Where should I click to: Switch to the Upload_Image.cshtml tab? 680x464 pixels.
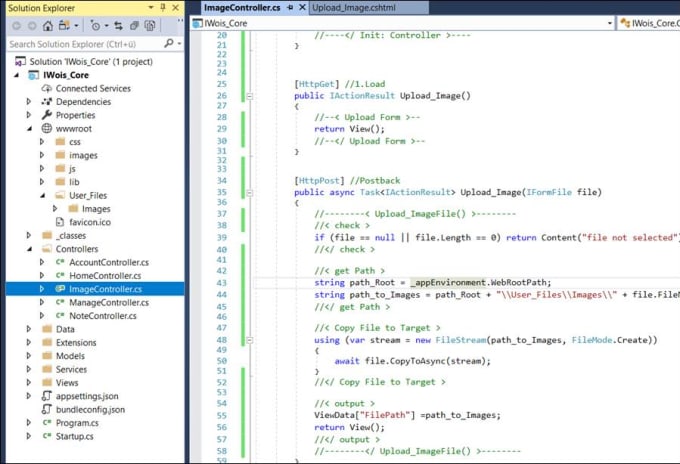coord(354,7)
